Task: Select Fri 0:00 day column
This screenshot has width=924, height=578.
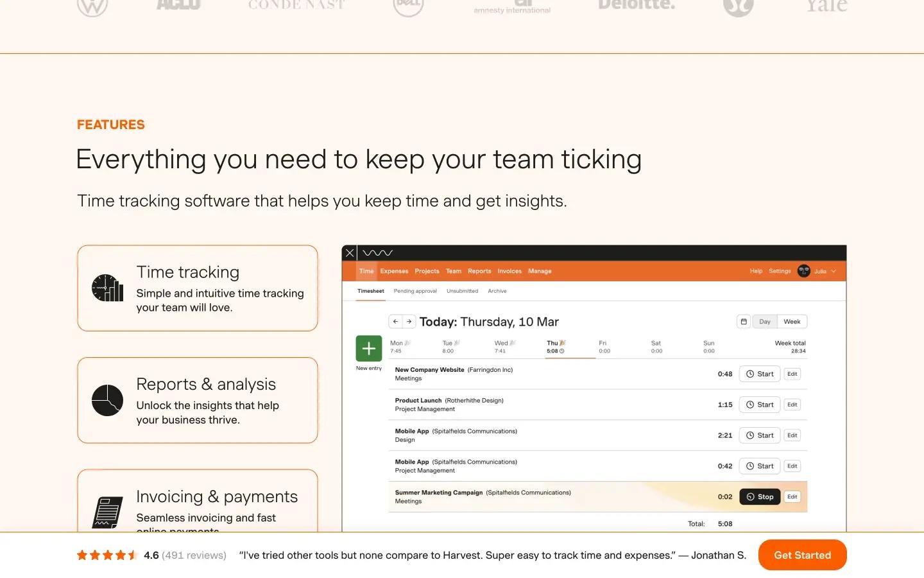Action: (x=604, y=347)
